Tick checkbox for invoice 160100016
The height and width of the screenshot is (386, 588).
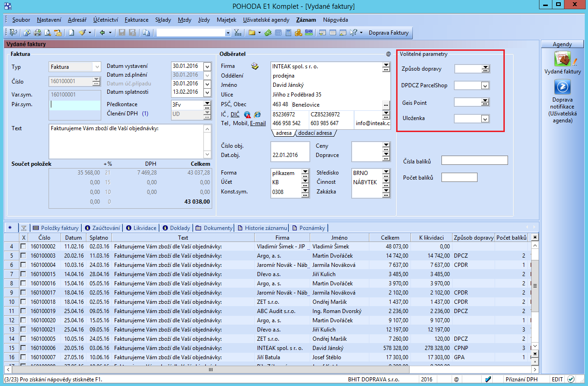(23, 283)
